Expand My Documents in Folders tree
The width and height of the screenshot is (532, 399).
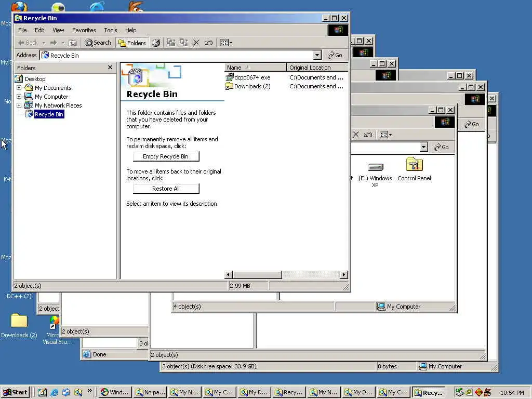(19, 87)
